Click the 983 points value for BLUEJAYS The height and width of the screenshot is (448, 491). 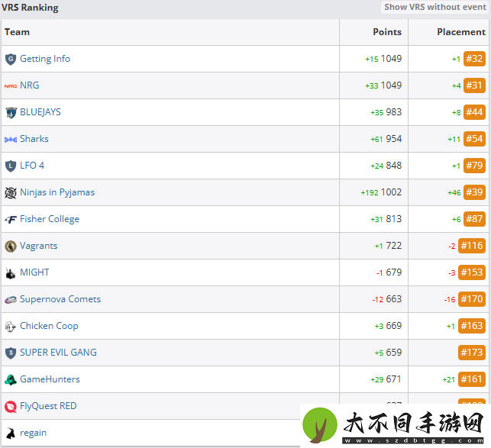pos(394,112)
